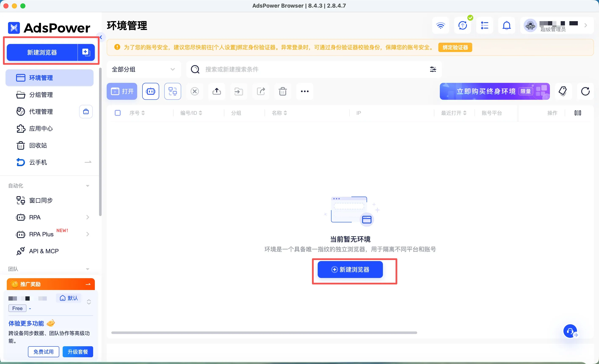Open 云手机 in the sidebar
This screenshot has width=599, height=364.
click(49, 162)
